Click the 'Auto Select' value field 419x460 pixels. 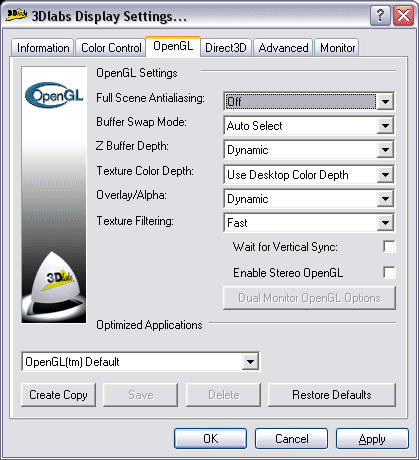[x=300, y=126]
